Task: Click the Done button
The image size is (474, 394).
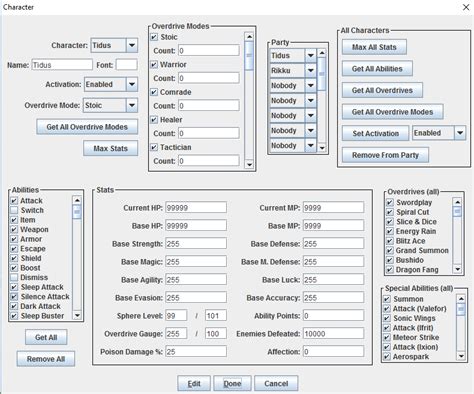Action: click(x=232, y=384)
